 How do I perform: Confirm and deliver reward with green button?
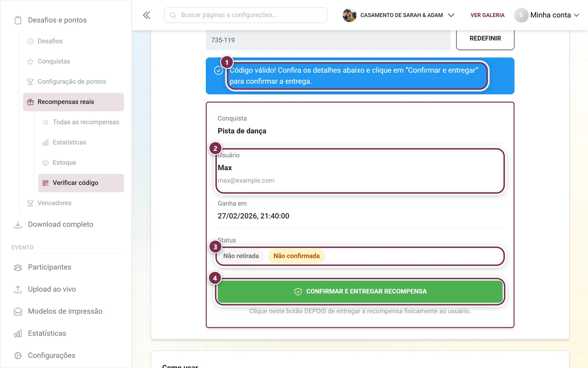[360, 292]
